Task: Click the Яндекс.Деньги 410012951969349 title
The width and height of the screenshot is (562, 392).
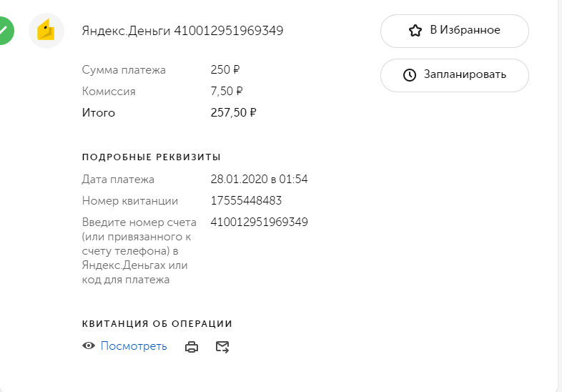Action: (182, 31)
